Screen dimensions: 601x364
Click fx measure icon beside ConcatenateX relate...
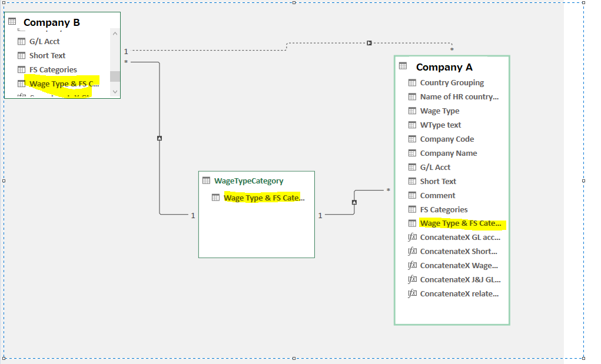(x=412, y=294)
